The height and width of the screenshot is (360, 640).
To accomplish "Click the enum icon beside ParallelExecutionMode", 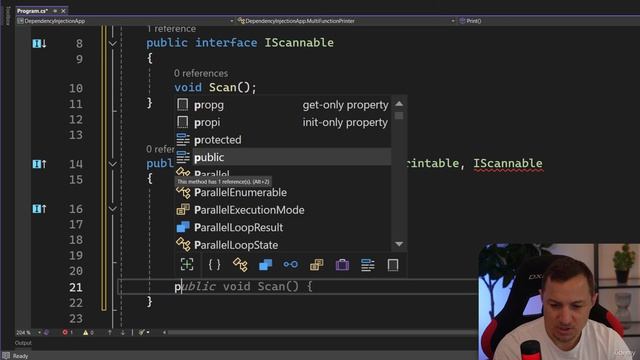I will point(183,210).
